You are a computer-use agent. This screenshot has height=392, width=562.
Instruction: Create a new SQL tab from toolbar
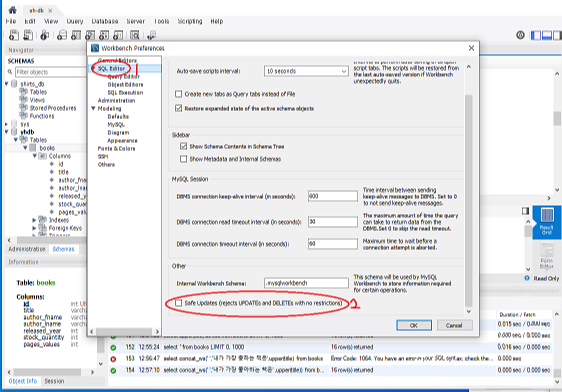14,35
